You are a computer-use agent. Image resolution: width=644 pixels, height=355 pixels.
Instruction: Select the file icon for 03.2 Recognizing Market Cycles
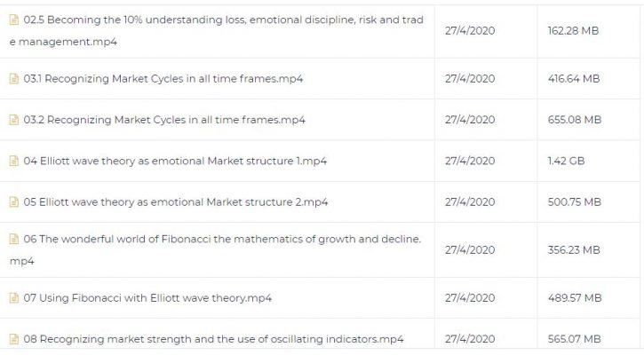tap(14, 120)
